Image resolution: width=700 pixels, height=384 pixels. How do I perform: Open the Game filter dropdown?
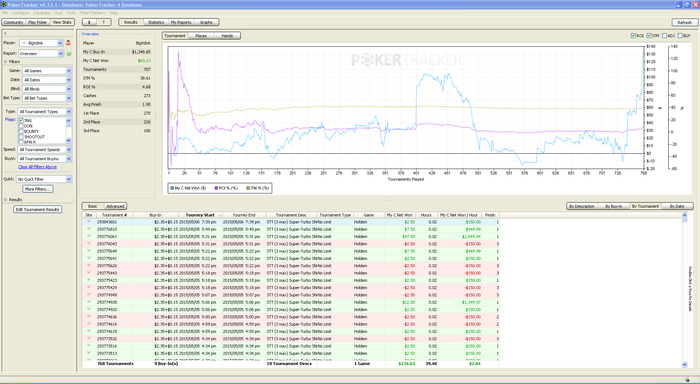tap(47, 71)
